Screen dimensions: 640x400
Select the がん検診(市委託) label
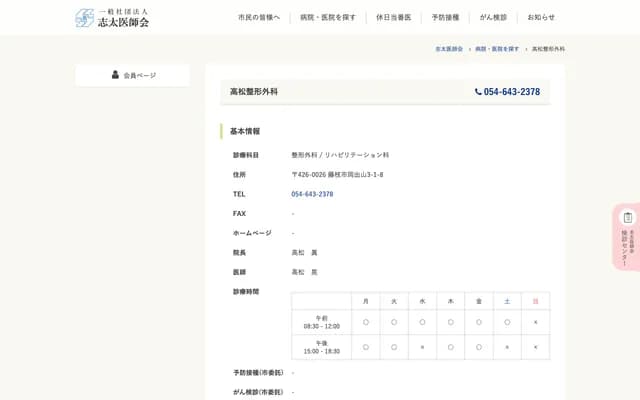[x=258, y=392]
